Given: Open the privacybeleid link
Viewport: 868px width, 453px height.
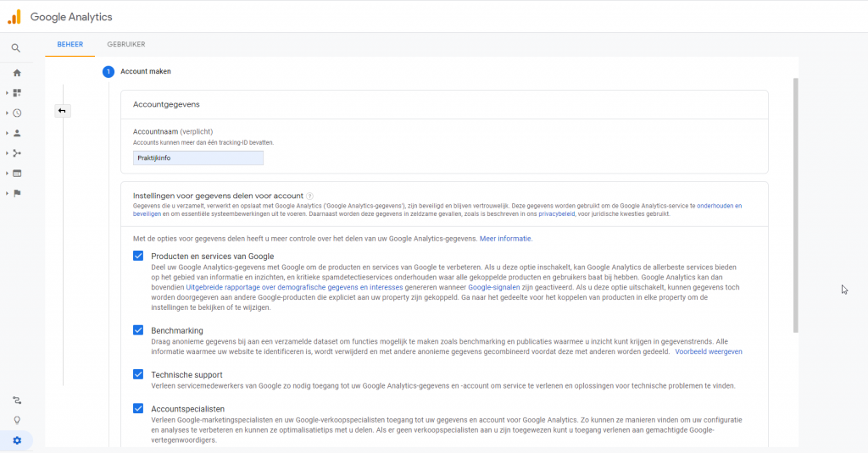Looking at the screenshot, I should click(556, 214).
